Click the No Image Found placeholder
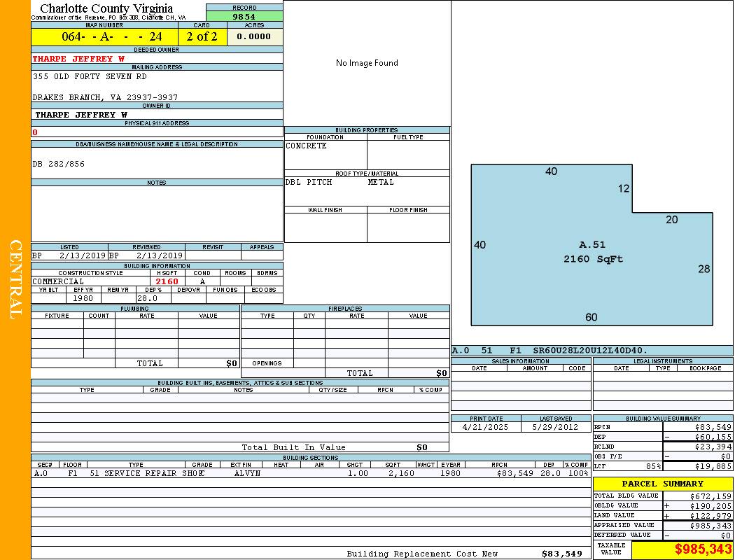 (367, 63)
